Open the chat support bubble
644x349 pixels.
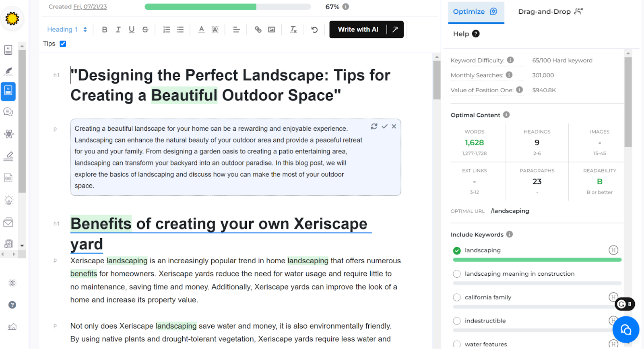pyautogui.click(x=625, y=330)
